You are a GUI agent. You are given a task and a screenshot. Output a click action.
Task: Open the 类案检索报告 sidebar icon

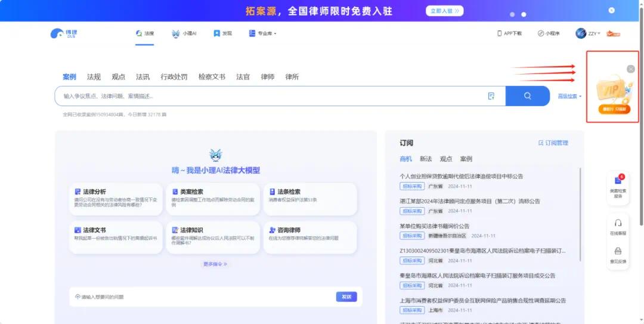(x=618, y=187)
